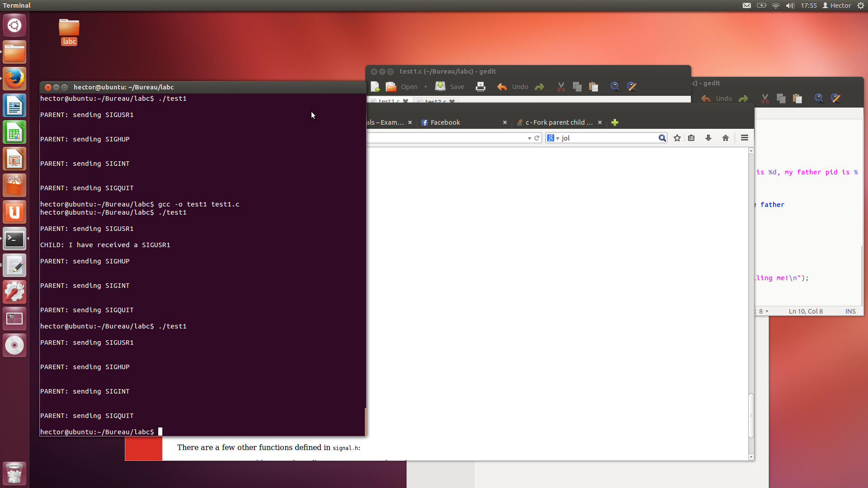The height and width of the screenshot is (488, 868).
Task: Redo in the rear gedit window
Action: [743, 98]
